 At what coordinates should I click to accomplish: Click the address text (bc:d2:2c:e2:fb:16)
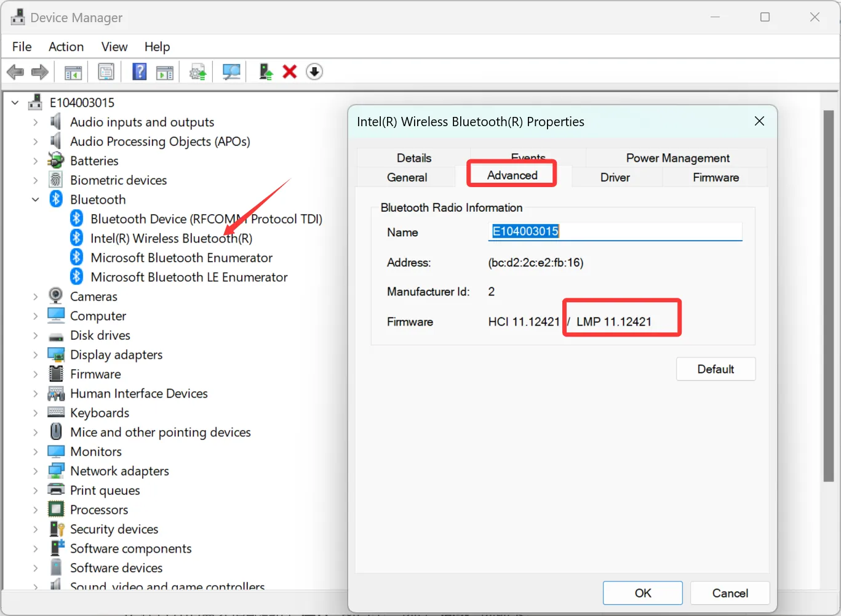tap(536, 263)
